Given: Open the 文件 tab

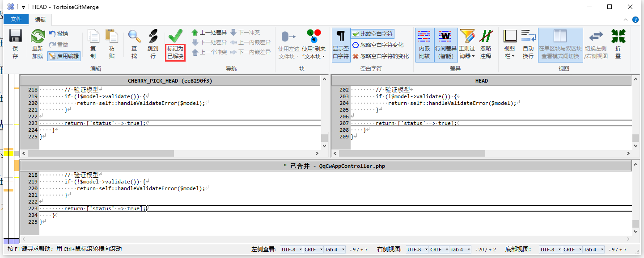Looking at the screenshot, I should (16, 19).
